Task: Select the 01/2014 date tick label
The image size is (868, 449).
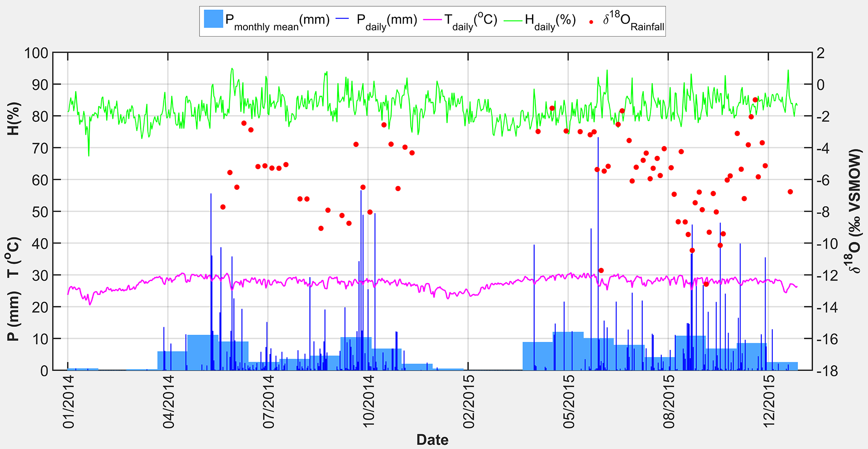Action: click(x=68, y=401)
